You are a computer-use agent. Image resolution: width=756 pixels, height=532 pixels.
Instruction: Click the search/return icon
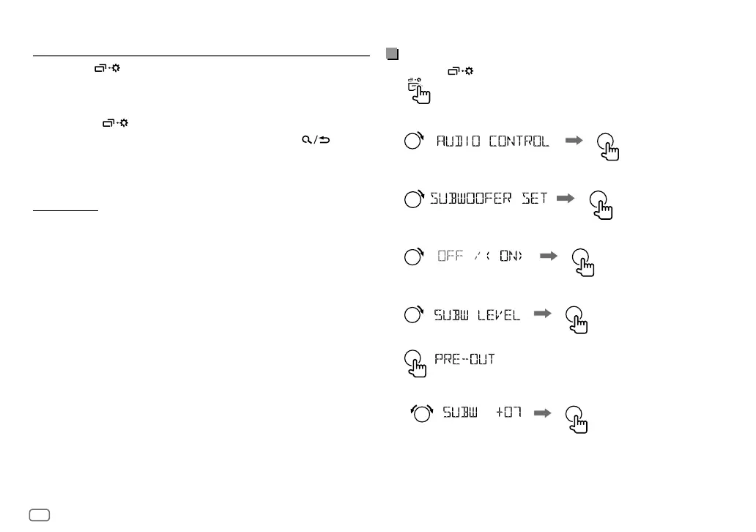(316, 140)
